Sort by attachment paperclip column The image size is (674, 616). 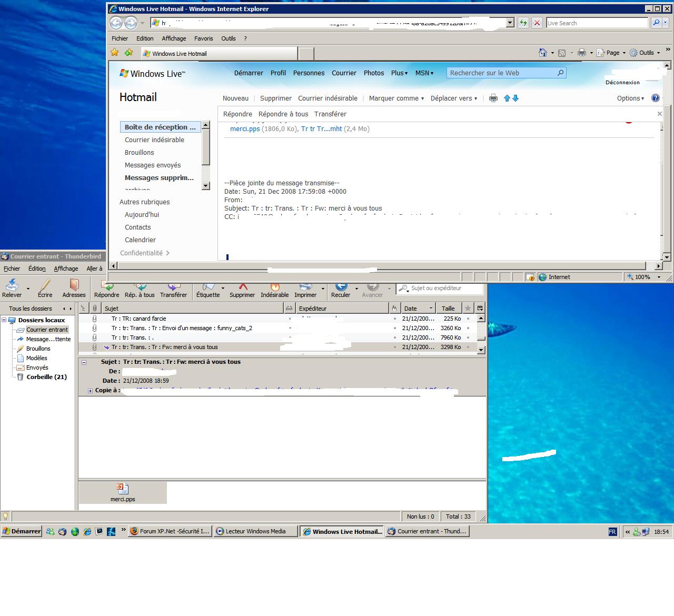click(95, 308)
